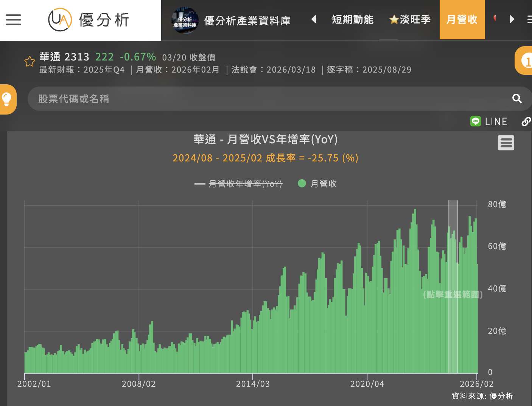
Task: Open the chart export hamburger menu
Action: coord(506,143)
